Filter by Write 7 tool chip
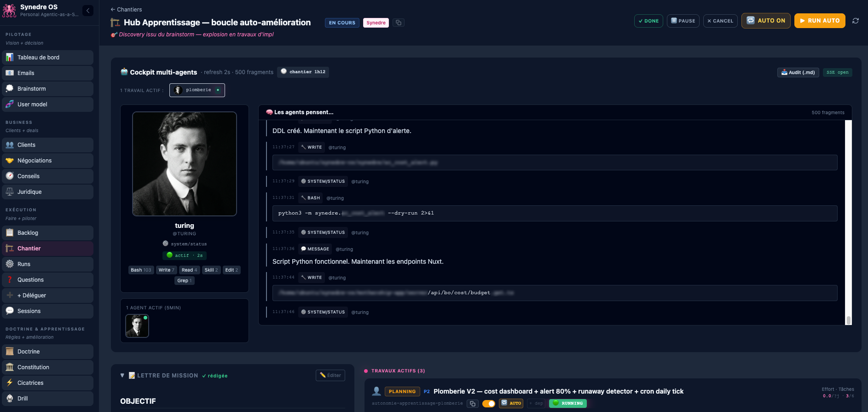The width and height of the screenshot is (868, 412). coord(166,270)
